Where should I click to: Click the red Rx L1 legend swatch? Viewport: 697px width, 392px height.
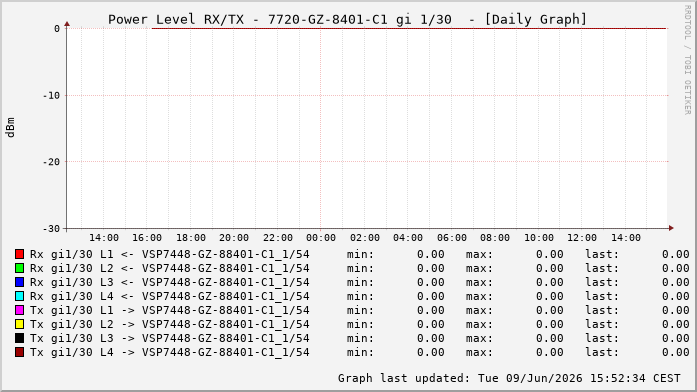pyautogui.click(x=19, y=254)
